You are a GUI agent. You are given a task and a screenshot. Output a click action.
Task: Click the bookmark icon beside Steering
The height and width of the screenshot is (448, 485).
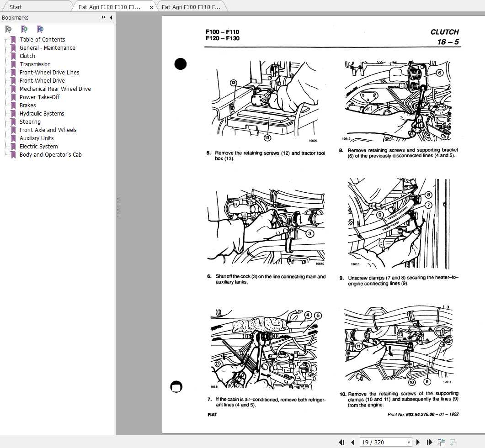(13, 122)
